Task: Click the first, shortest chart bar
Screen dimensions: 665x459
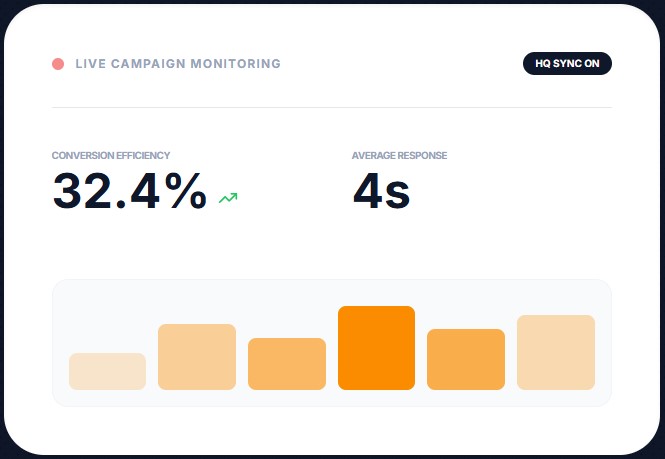Action: point(107,371)
